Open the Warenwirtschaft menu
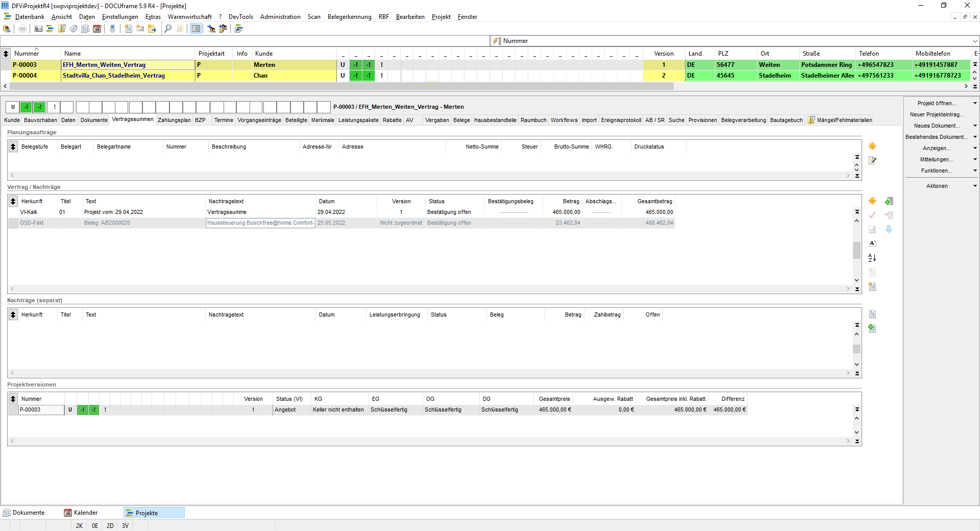980x531 pixels. (190, 17)
